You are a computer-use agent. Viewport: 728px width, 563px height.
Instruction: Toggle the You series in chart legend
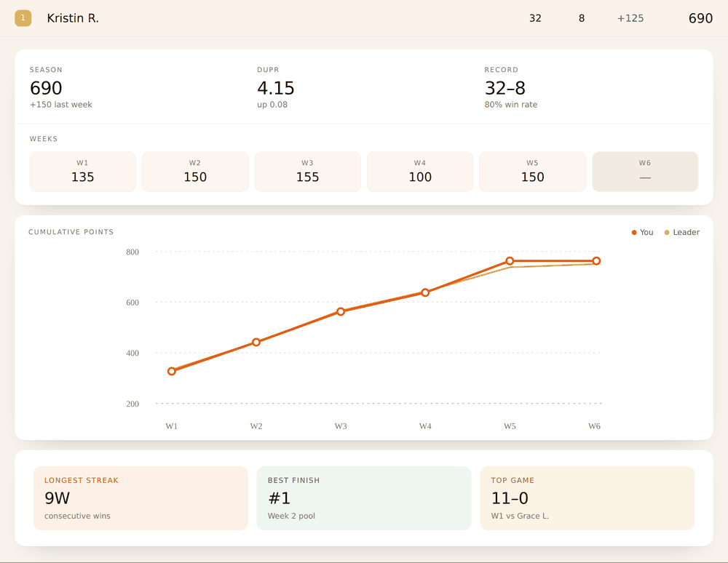pos(642,232)
